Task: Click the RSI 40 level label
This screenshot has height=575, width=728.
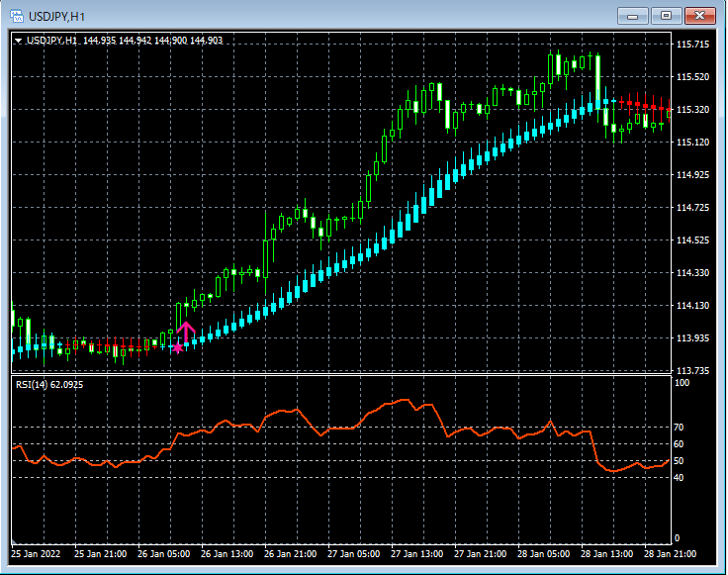Action: [679, 478]
